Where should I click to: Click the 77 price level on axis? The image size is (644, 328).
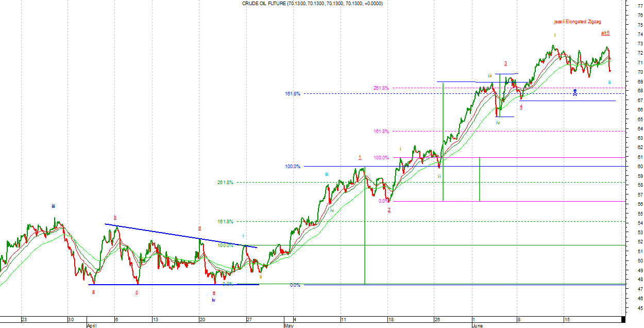pyautogui.click(x=640, y=6)
